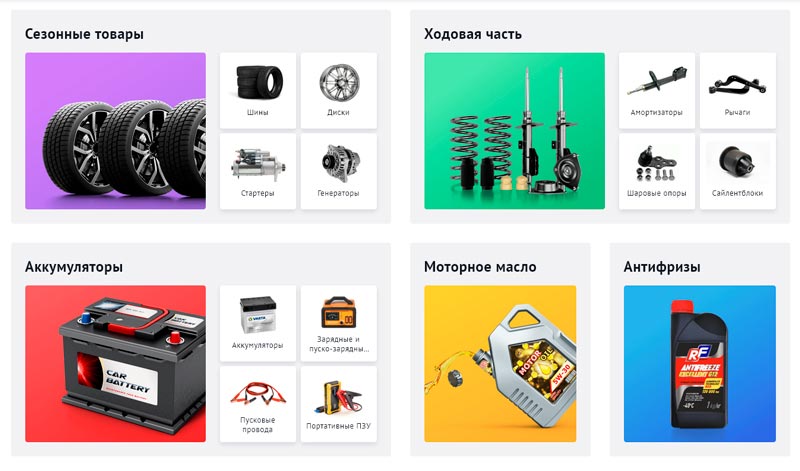Choose the Сайлентблоки bushing tile

(x=738, y=171)
